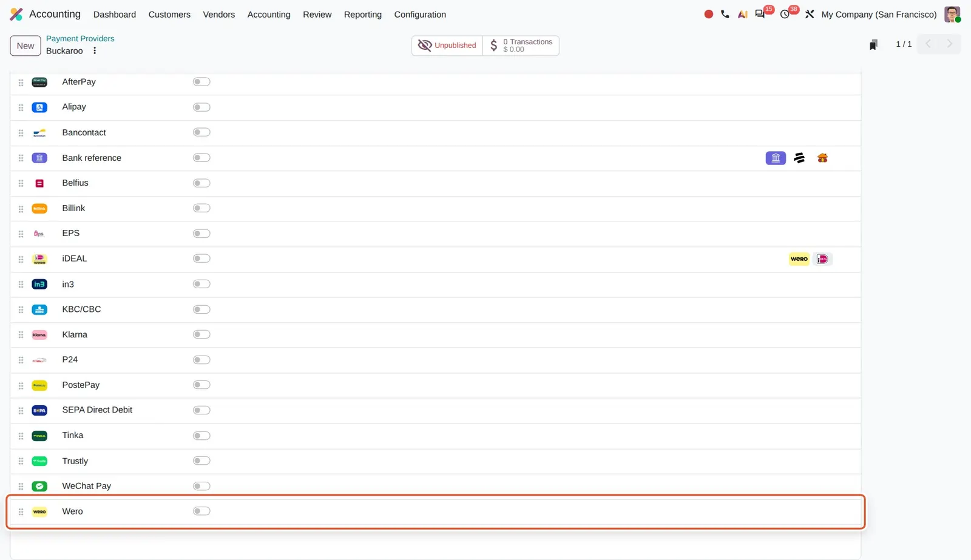971x560 pixels.
Task: Click the Belfius logo icon
Action: [x=39, y=183]
